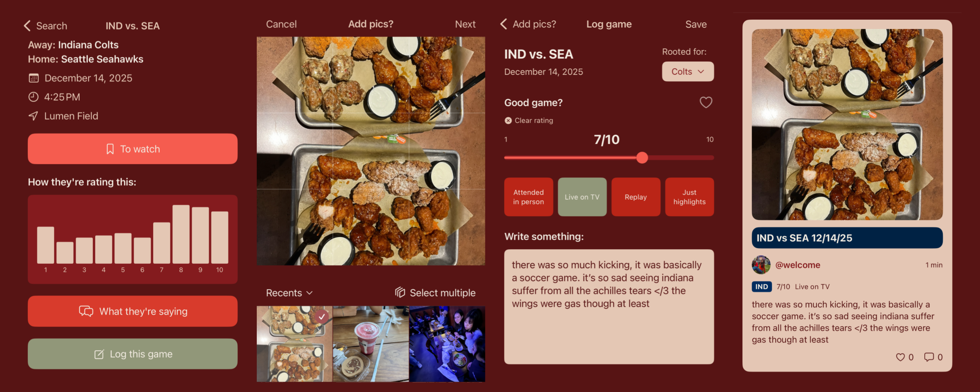Screen dimensions: 980x392
Task: Click the Clear rating x icon
Action: click(508, 120)
